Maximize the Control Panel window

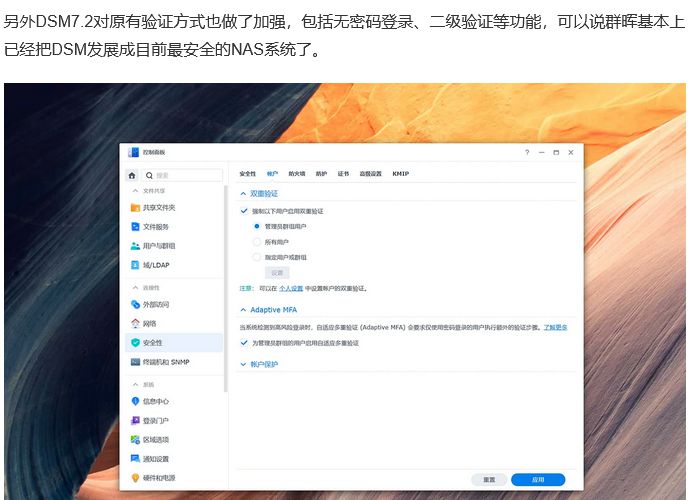[x=556, y=152]
